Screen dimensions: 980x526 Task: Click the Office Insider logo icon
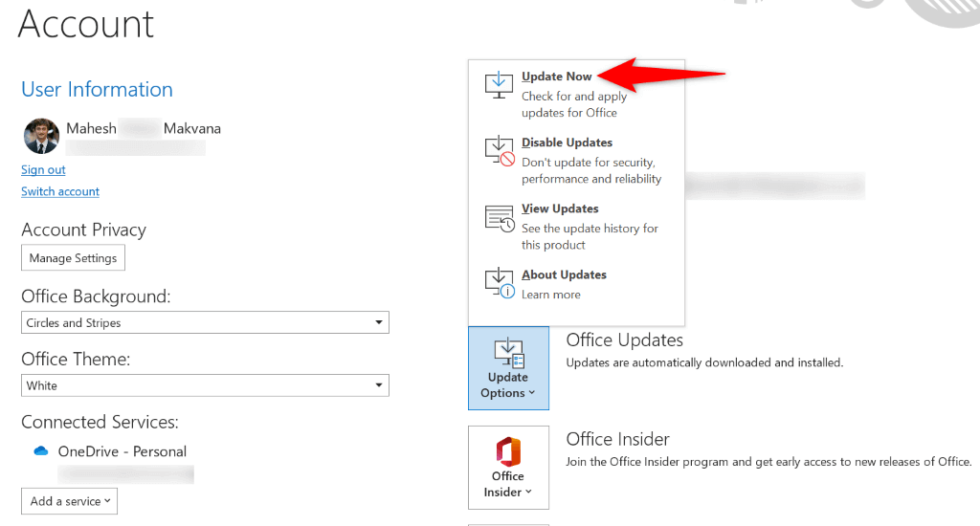(x=508, y=451)
